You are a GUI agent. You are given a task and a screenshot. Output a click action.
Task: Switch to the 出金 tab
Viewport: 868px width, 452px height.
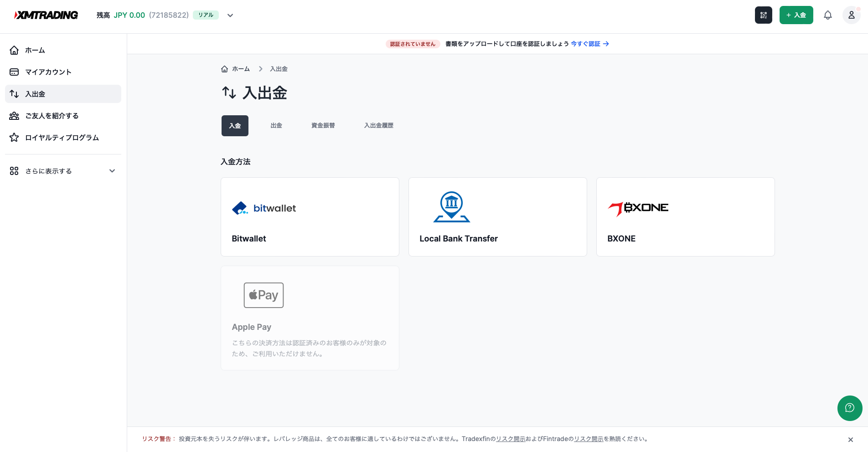276,126
